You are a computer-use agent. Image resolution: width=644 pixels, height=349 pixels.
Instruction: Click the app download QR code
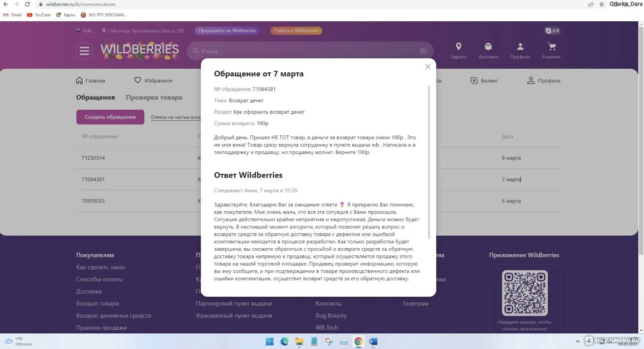pos(524,293)
